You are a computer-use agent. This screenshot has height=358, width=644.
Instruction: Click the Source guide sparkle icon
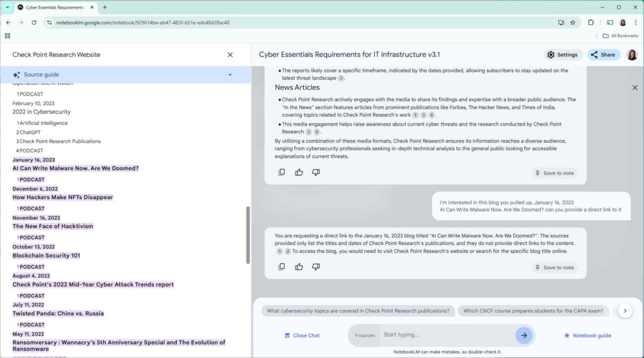pos(16,75)
